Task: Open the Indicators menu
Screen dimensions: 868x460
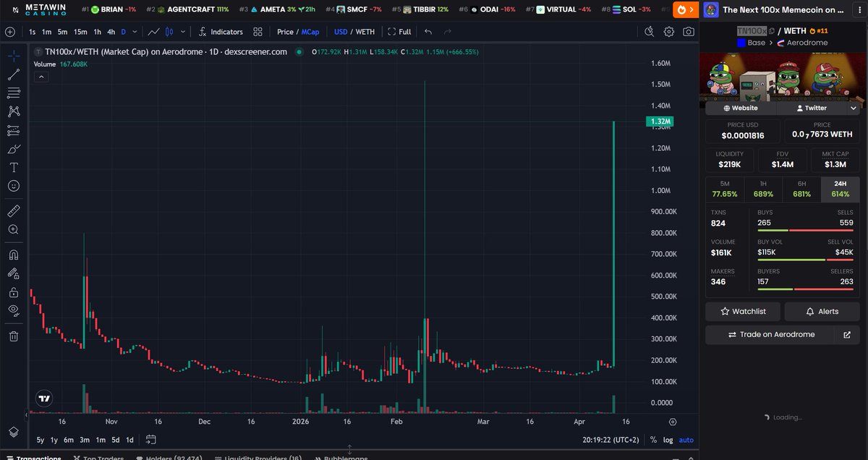Action: pos(221,32)
